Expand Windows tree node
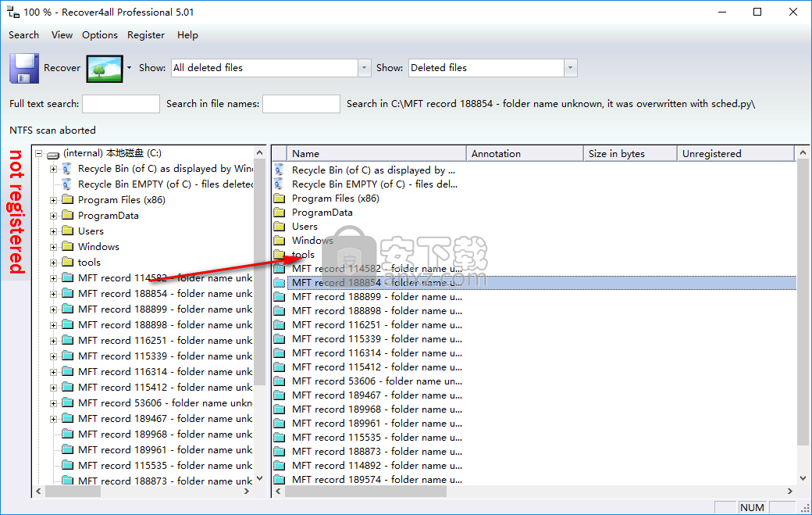Screen dimensions: 812x515 (x=53, y=247)
